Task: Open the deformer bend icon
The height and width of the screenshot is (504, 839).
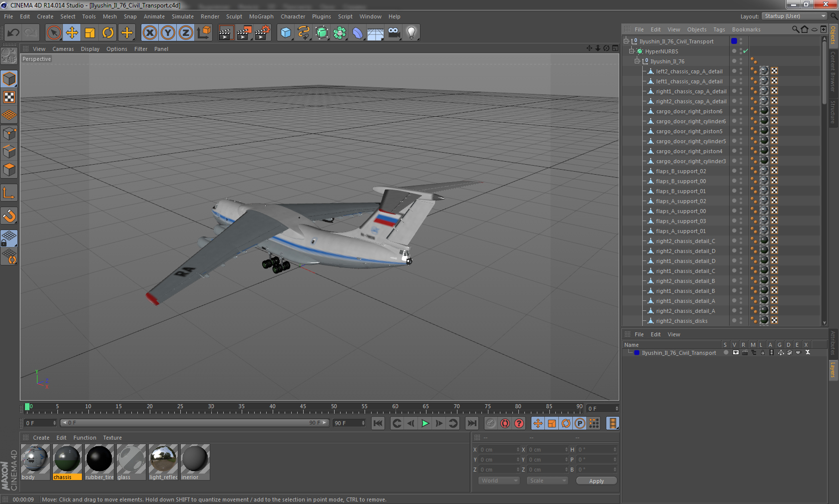Action: 358,33
